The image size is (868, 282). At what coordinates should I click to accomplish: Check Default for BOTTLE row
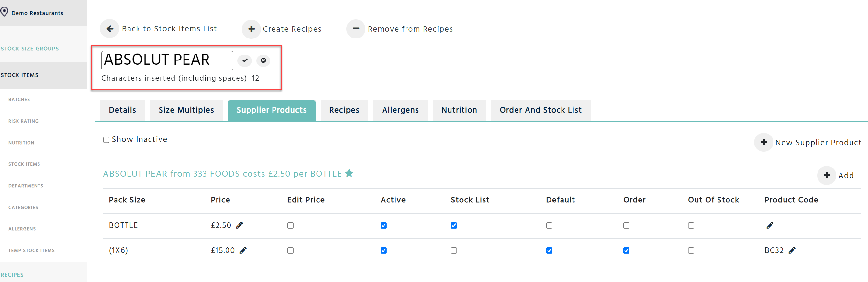pos(550,225)
